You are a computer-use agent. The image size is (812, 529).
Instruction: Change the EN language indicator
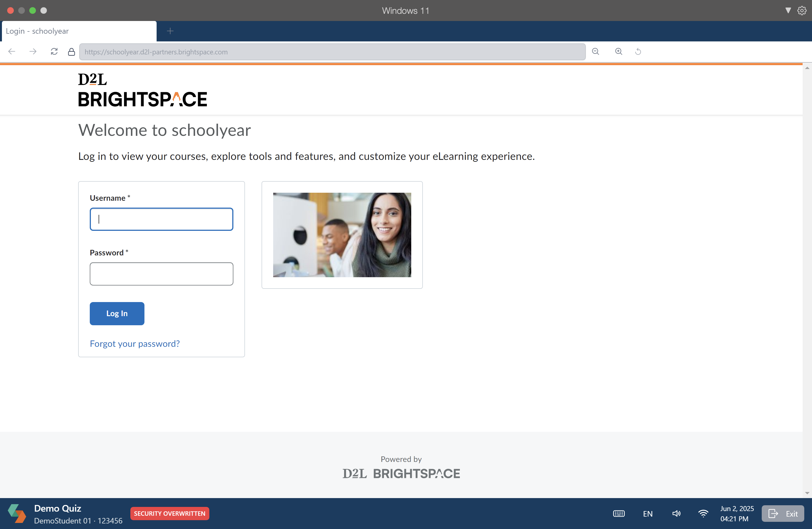[648, 514]
